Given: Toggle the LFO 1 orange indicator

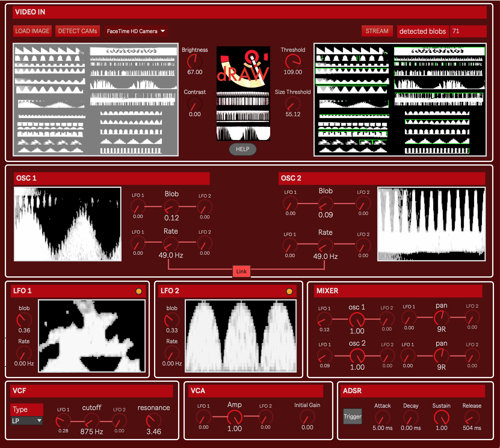Looking at the screenshot, I should point(139,291).
